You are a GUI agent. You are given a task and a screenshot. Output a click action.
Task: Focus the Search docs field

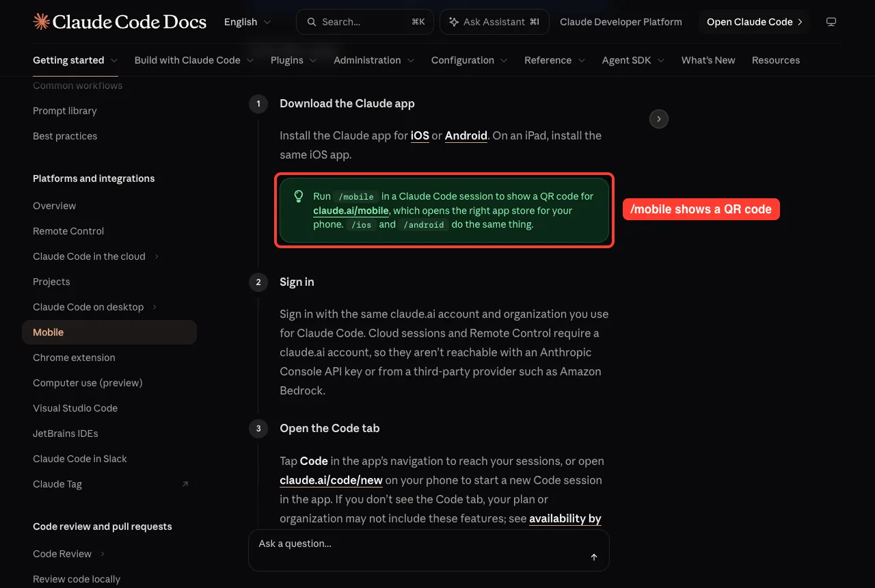pos(365,22)
